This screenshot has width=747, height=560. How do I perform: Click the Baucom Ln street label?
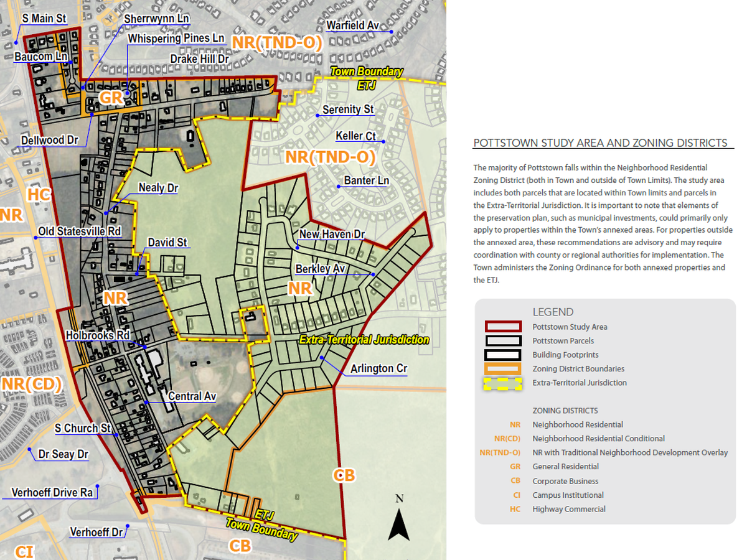coord(40,57)
